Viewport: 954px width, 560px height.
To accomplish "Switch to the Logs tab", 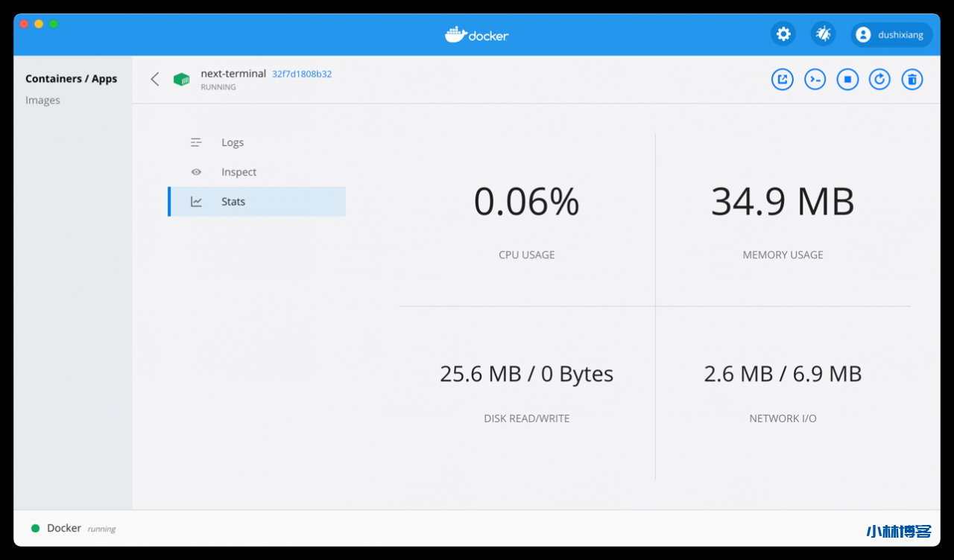I will [x=232, y=142].
